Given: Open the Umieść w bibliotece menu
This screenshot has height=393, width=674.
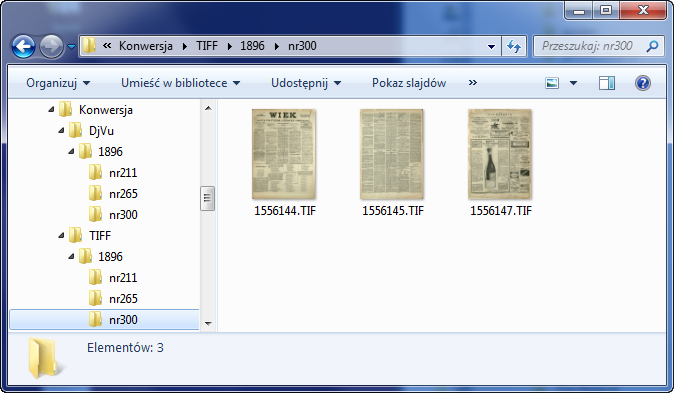Looking at the screenshot, I should [x=181, y=83].
